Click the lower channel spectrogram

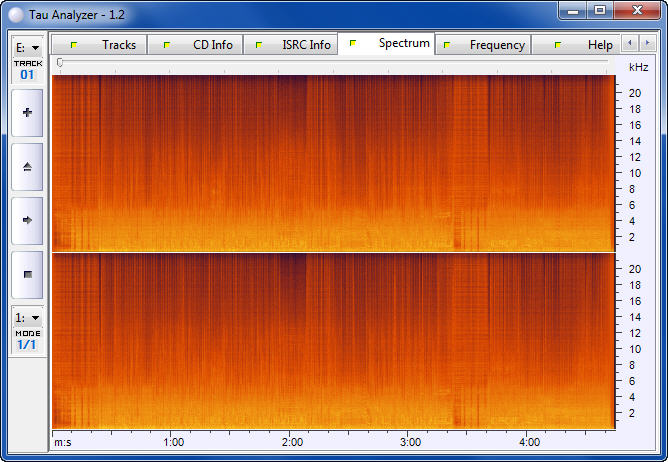pyautogui.click(x=332, y=340)
